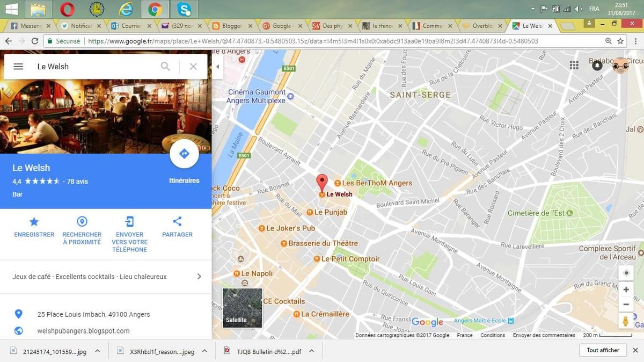The height and width of the screenshot is (362, 644).
Task: Click the blue Itinéraires directions button
Action: 184,154
